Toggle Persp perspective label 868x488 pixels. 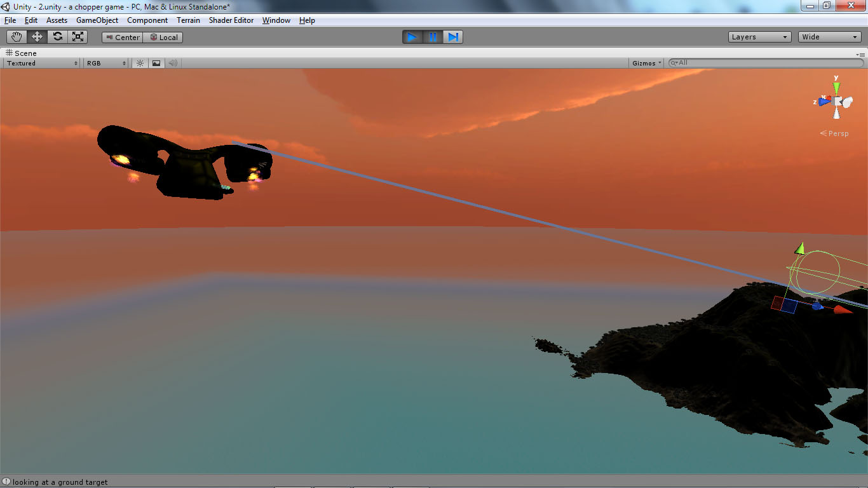coord(834,133)
